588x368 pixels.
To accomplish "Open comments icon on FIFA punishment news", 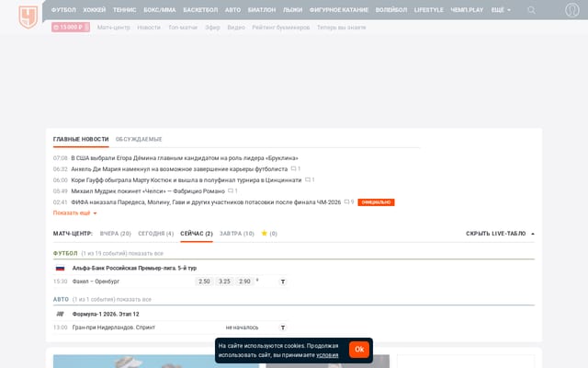I will coord(347,201).
